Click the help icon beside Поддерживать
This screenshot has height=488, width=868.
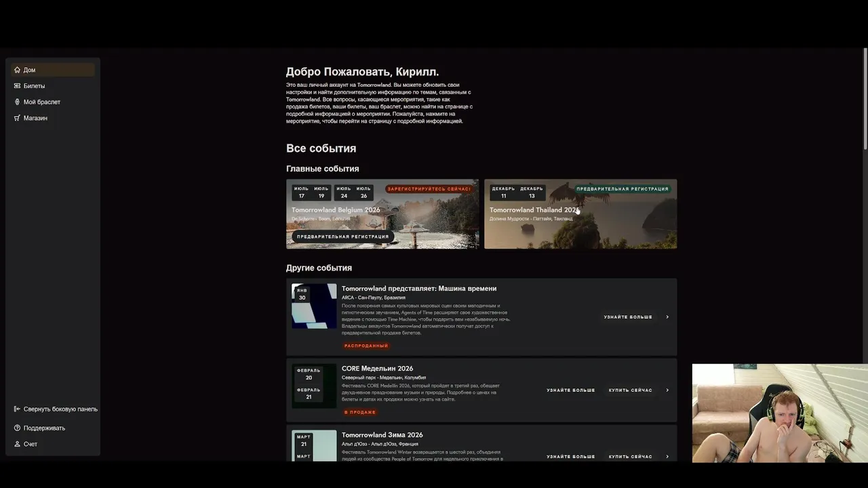tap(17, 428)
